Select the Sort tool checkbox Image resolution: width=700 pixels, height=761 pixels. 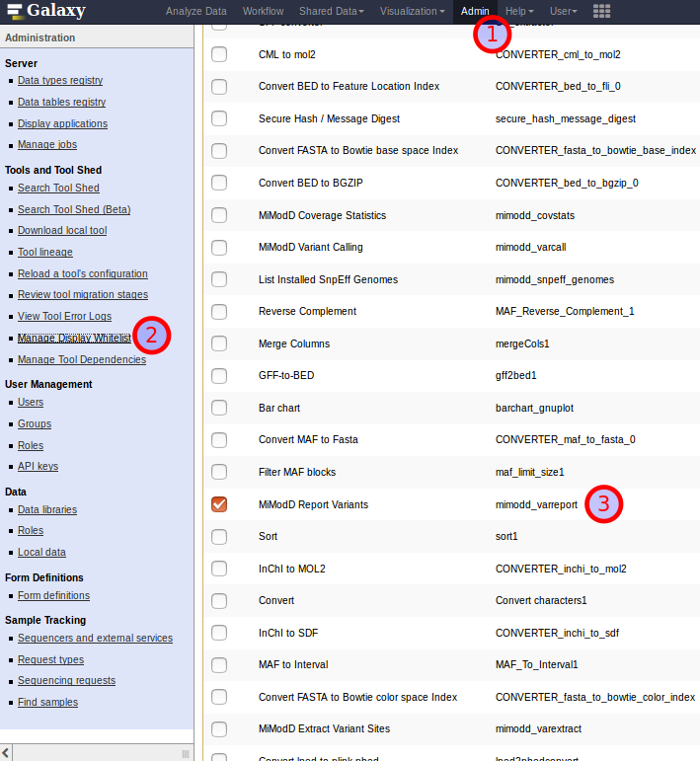pos(219,536)
